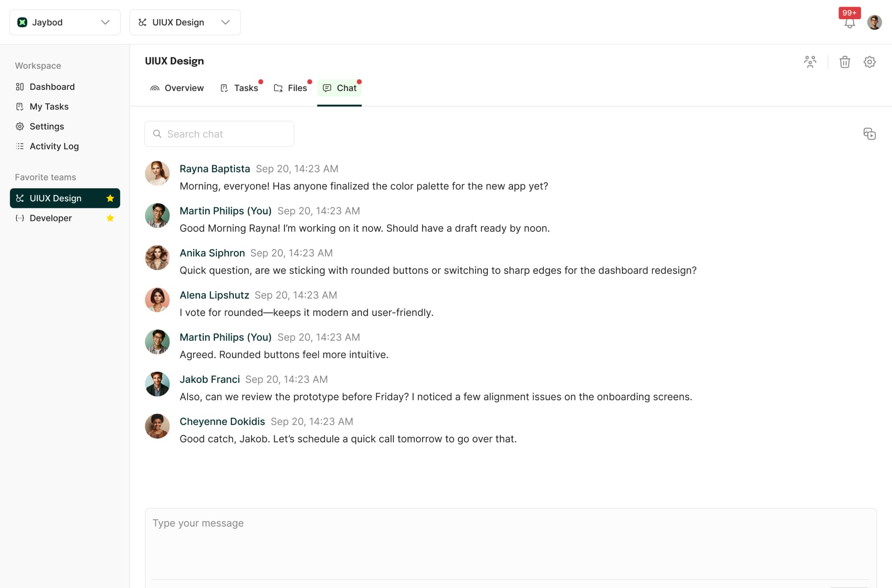The width and height of the screenshot is (892, 588).
Task: Expand the Jaybod workspace dropdown
Action: pyautogui.click(x=104, y=22)
